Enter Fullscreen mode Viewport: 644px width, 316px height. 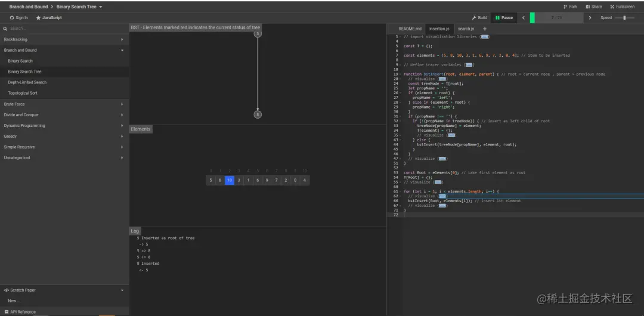click(622, 7)
